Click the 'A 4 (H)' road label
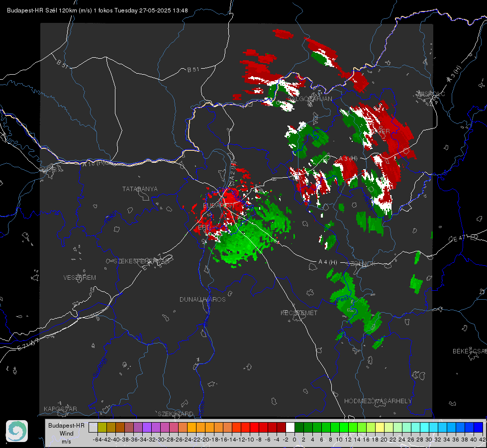Image resolution: width=487 pixels, height=448 pixels. [328, 262]
